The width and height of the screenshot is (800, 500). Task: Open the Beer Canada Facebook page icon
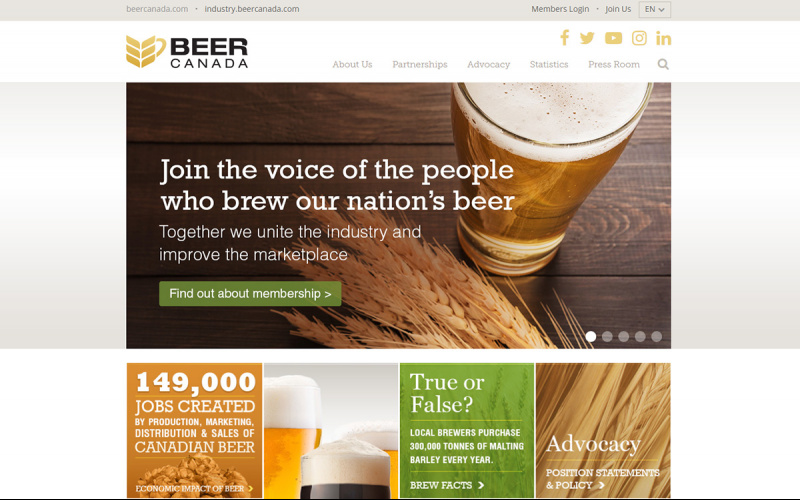tap(564, 38)
